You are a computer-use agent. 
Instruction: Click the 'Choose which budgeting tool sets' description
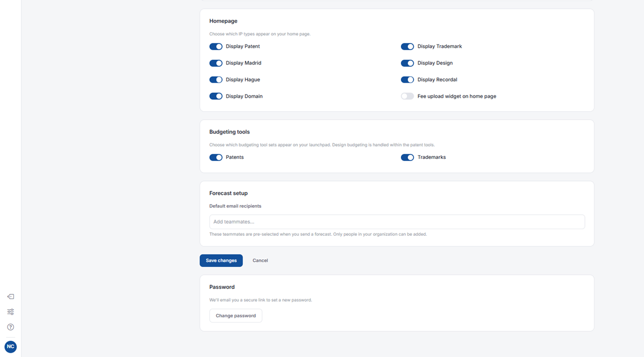tap(321, 145)
